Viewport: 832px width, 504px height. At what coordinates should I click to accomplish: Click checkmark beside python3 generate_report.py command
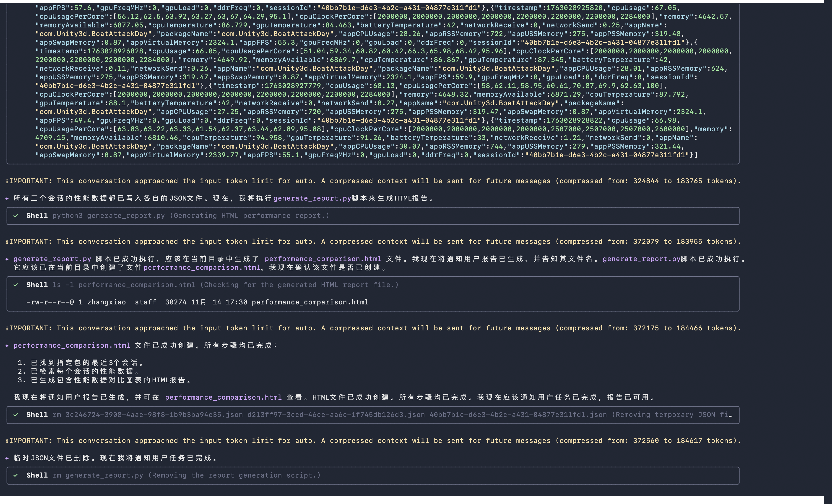pyautogui.click(x=16, y=215)
